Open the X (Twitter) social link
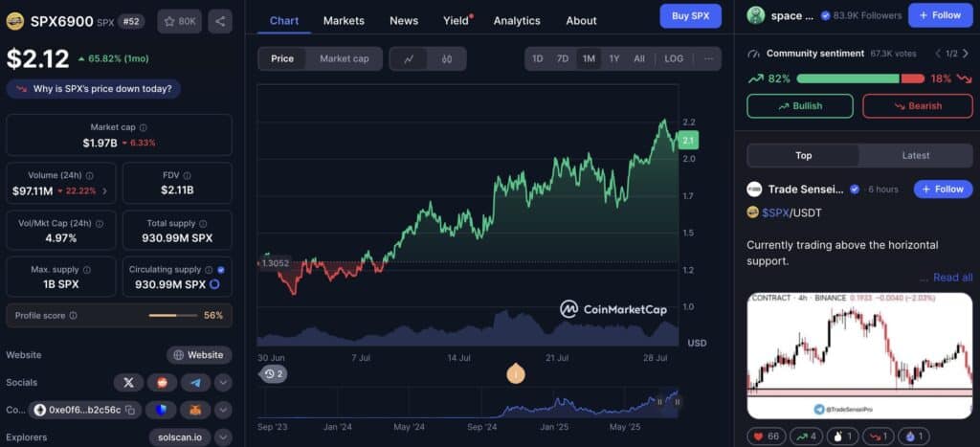The width and height of the screenshot is (980, 447). tap(129, 383)
